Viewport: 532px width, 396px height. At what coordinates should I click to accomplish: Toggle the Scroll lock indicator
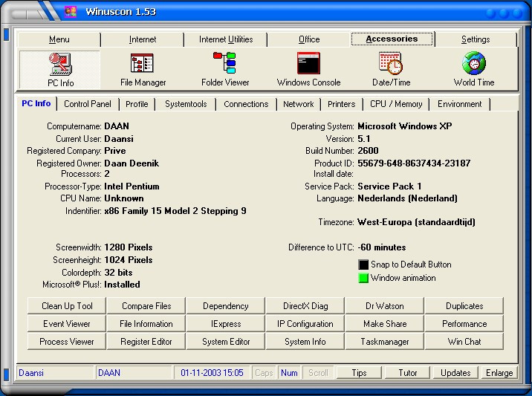point(318,372)
